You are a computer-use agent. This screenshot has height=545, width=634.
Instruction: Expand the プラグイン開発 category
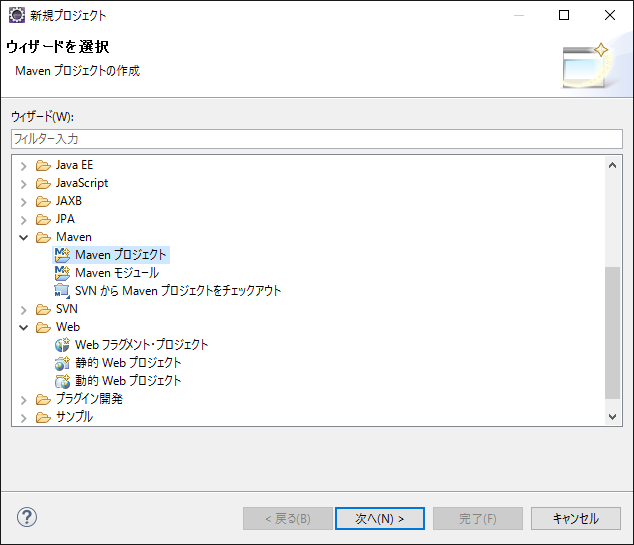coord(24,400)
